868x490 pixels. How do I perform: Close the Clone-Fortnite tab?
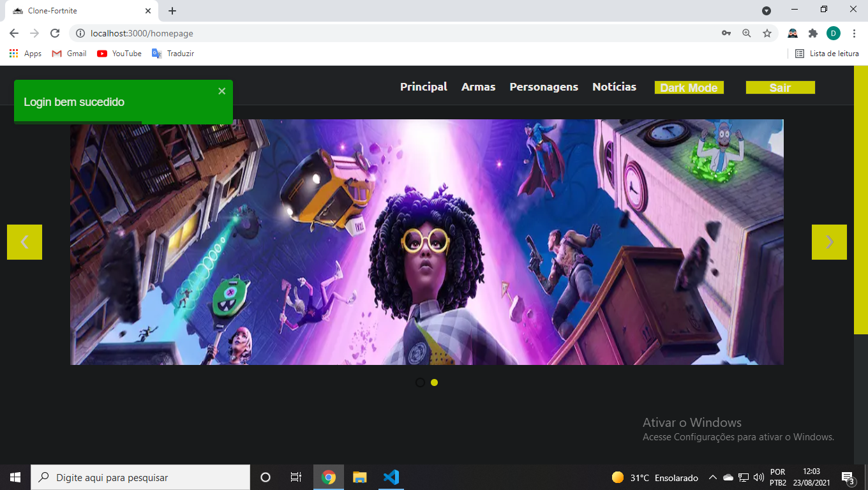(148, 11)
